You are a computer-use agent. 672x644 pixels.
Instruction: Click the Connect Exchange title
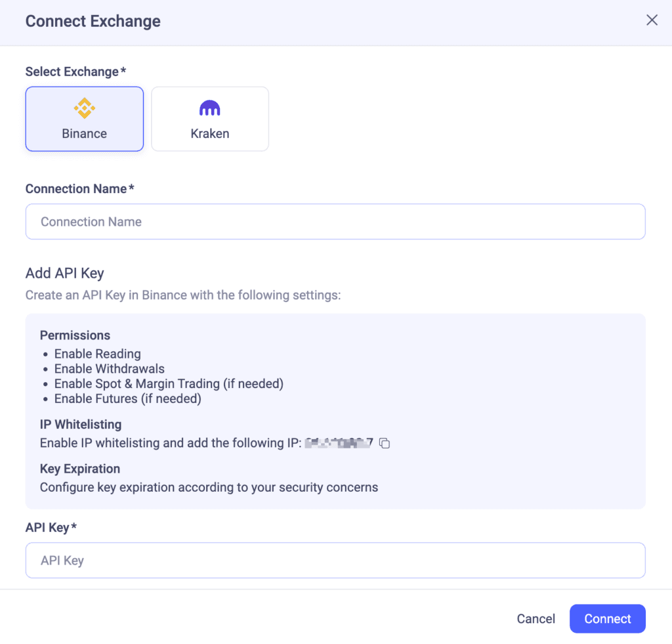pos(93,21)
